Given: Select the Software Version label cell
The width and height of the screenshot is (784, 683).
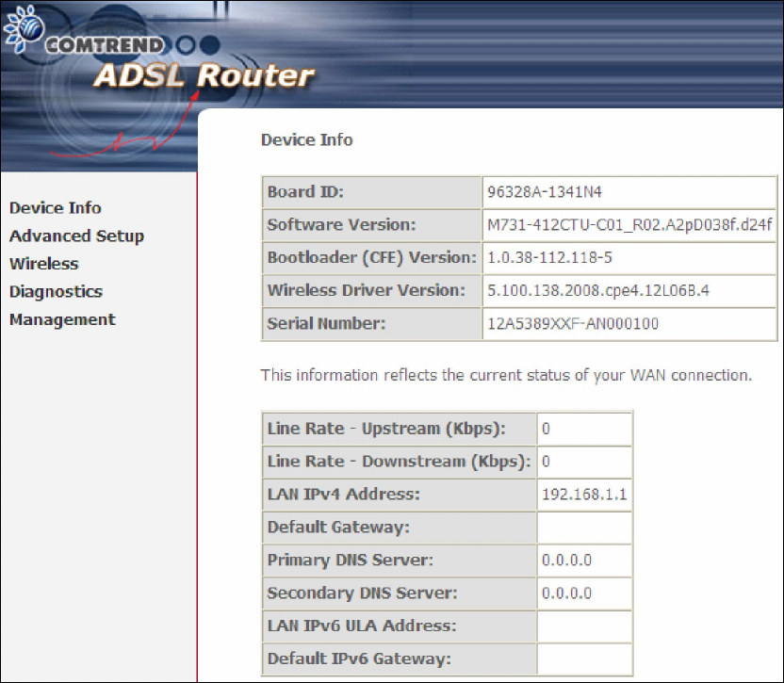Looking at the screenshot, I should (371, 225).
